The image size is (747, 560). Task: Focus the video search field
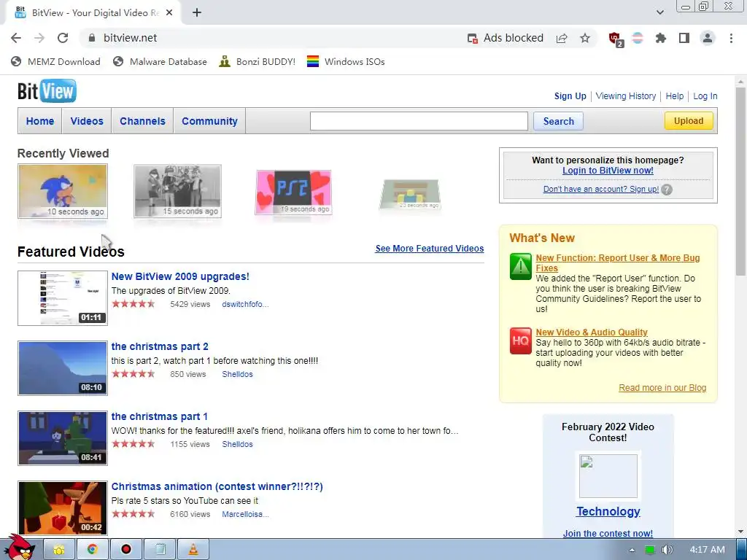pyautogui.click(x=419, y=121)
